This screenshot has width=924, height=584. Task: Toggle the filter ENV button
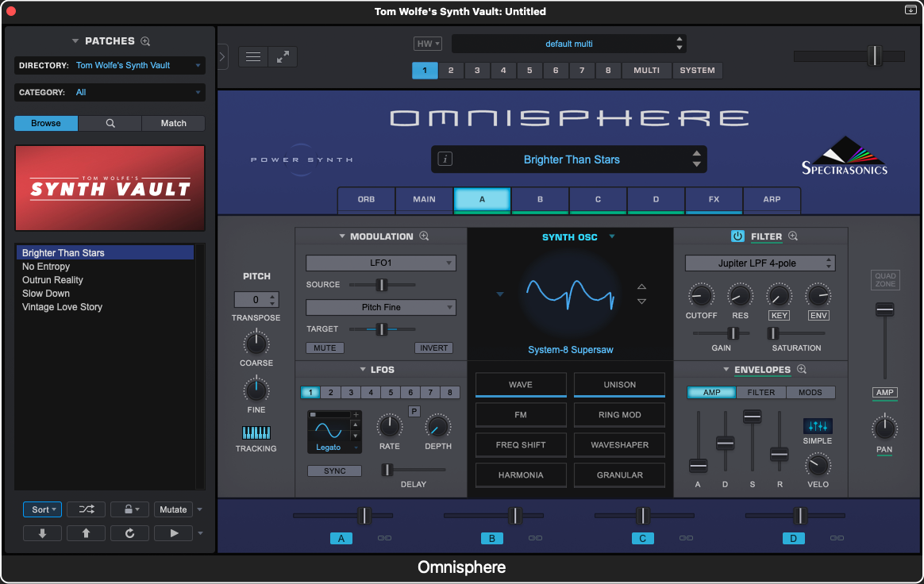tap(818, 315)
